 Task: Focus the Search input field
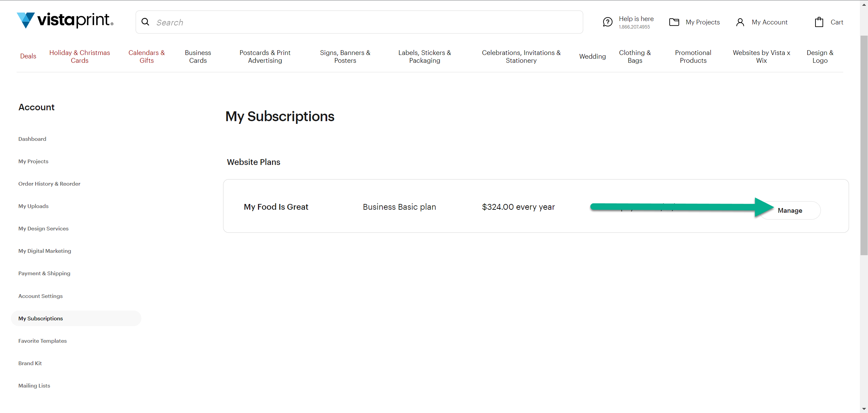[x=359, y=22]
